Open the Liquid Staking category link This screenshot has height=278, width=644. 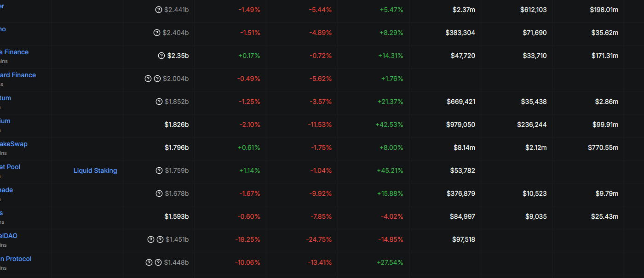[x=95, y=170]
